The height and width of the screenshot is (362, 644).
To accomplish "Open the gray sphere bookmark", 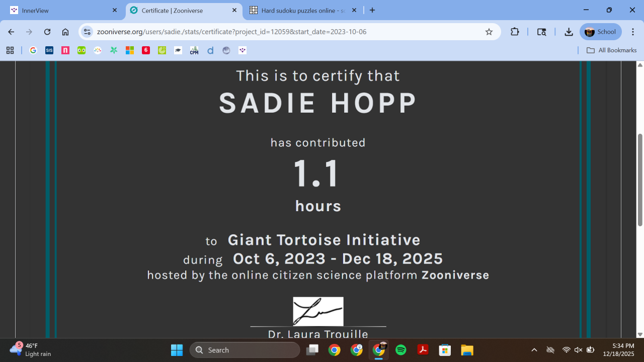I will (226, 50).
